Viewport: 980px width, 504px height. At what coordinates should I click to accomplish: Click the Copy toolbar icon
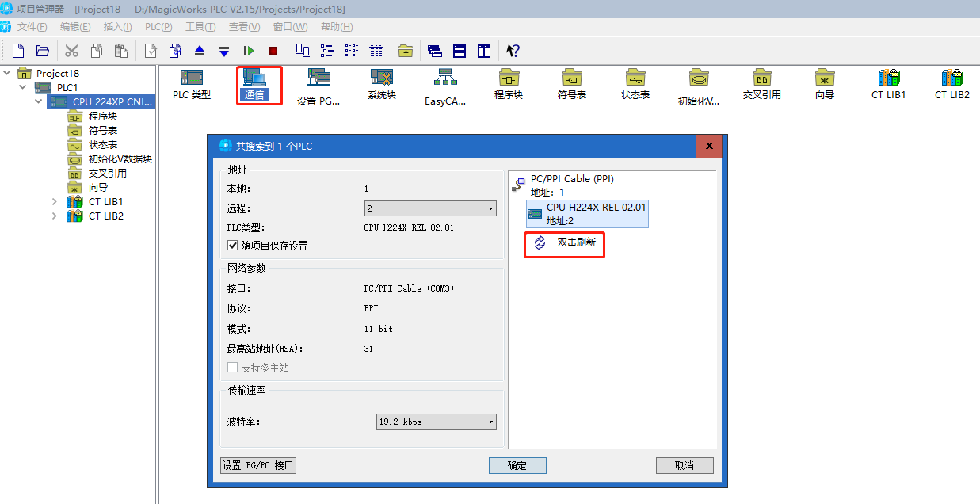tap(96, 51)
